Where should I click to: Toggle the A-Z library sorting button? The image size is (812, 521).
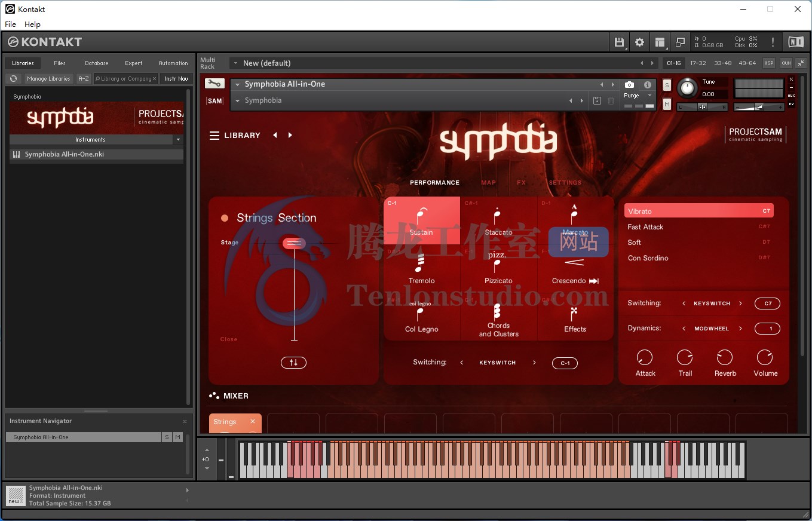click(84, 78)
